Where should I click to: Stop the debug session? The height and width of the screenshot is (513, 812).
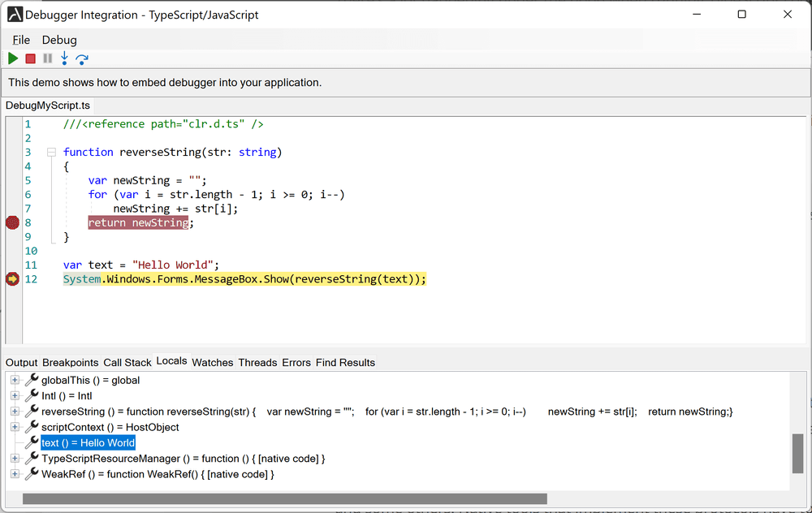point(30,58)
